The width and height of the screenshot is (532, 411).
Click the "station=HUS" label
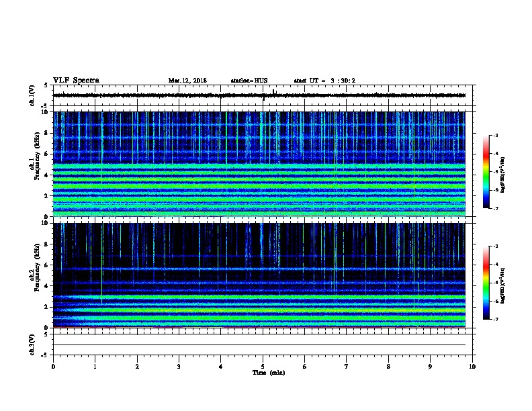pyautogui.click(x=249, y=81)
